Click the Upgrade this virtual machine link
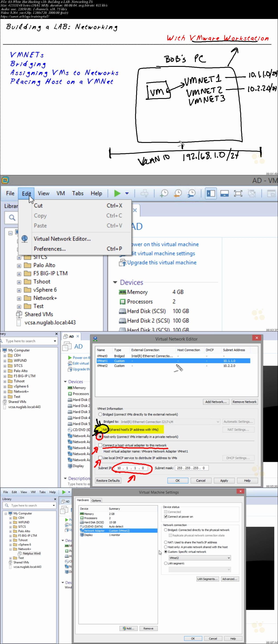Image resolution: width=278 pixels, height=644 pixels. coord(161,263)
